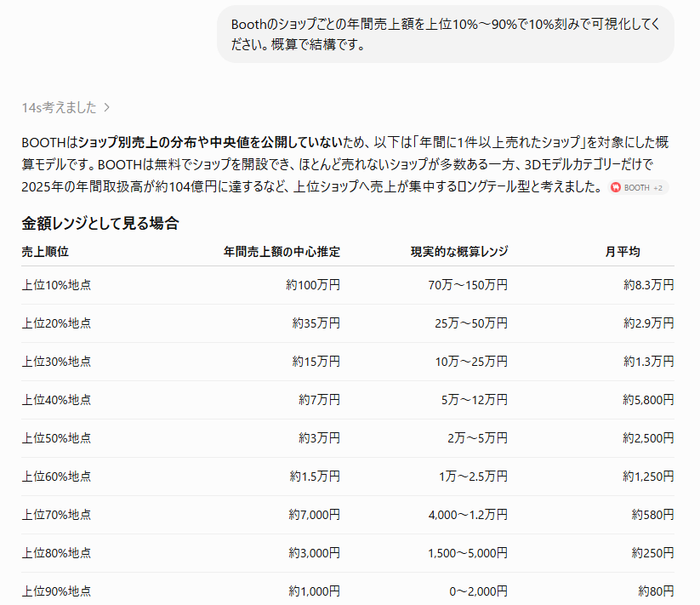Select the row label '上位60%地点'
Viewport: 700px width, 605px height.
56,477
